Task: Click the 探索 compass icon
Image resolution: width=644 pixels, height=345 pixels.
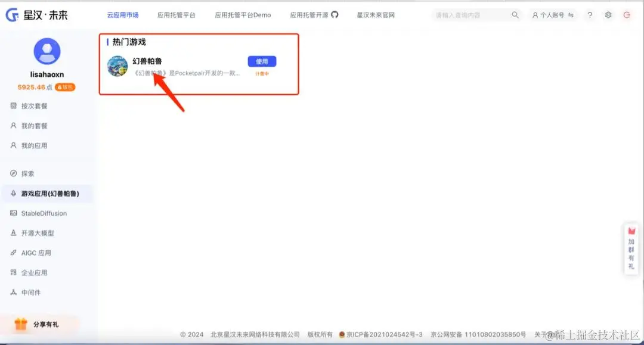Action: click(x=13, y=173)
